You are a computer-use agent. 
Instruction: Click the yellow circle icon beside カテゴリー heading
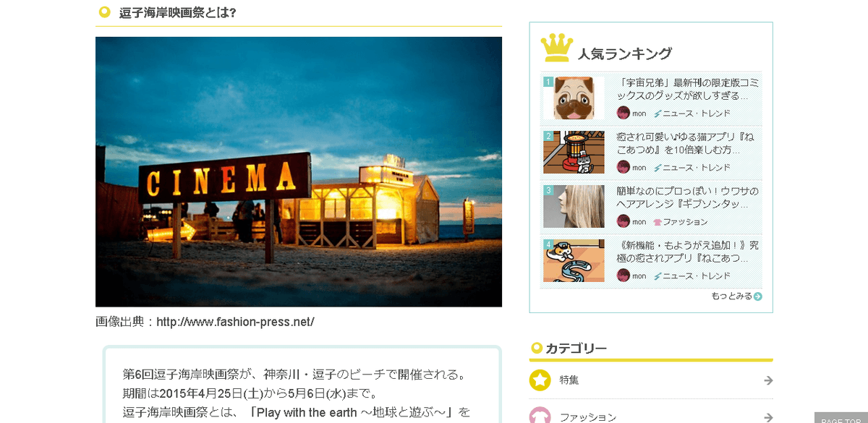(537, 348)
